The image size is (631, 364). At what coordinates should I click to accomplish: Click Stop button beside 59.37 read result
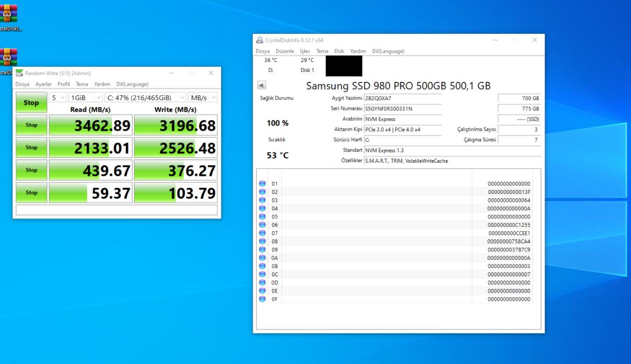pyautogui.click(x=31, y=192)
